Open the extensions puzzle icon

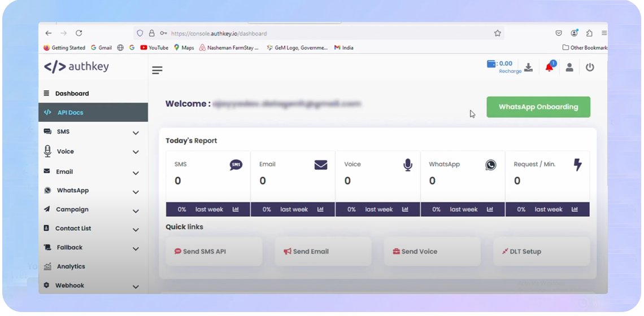pos(589,33)
